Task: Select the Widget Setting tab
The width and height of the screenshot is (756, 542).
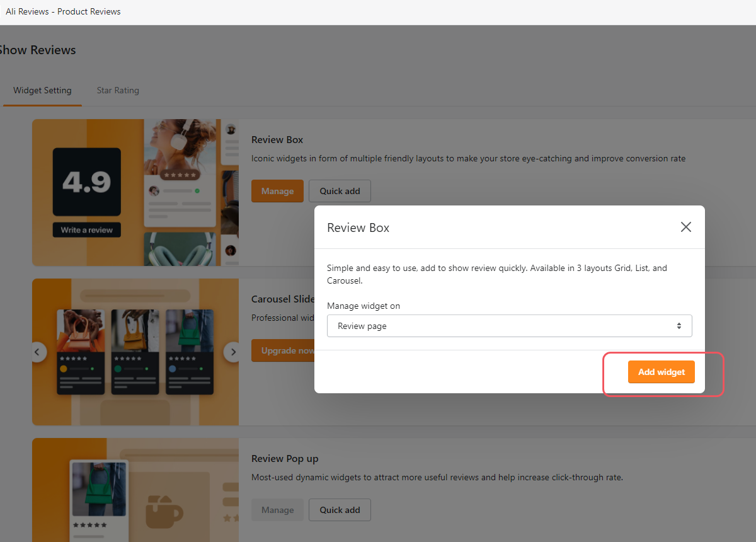Action: [42, 90]
